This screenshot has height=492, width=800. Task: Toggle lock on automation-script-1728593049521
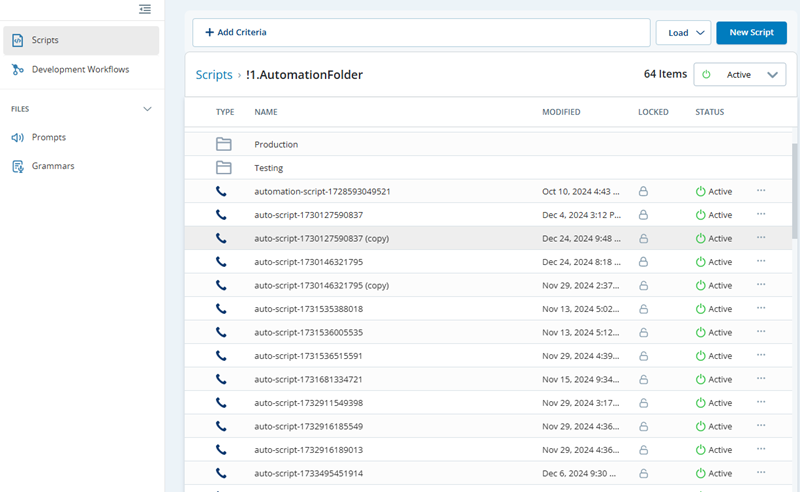(x=644, y=191)
